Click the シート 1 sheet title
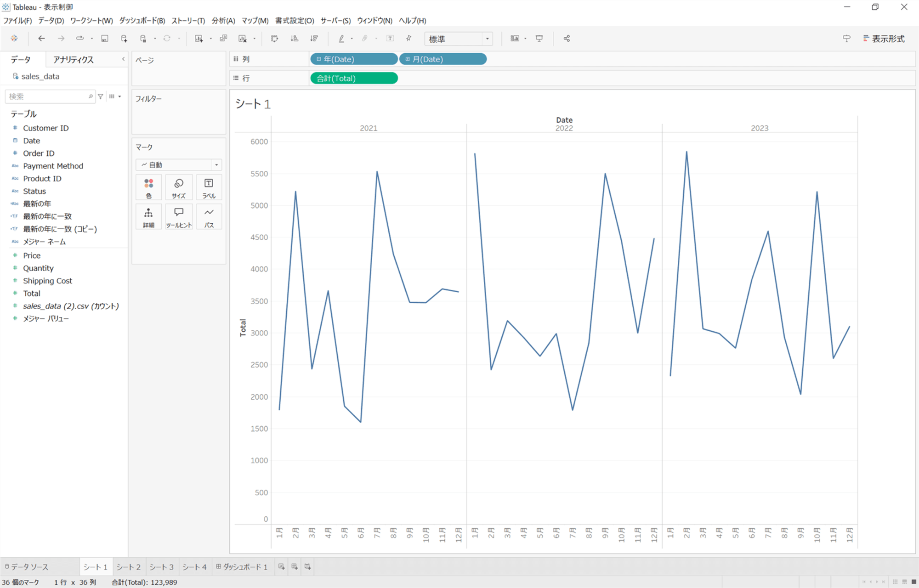 [x=253, y=104]
